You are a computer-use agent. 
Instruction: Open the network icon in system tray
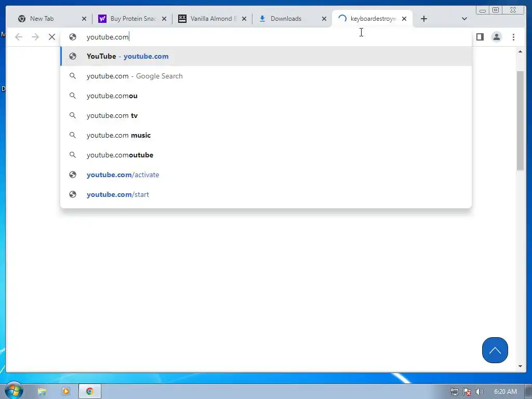(455, 392)
